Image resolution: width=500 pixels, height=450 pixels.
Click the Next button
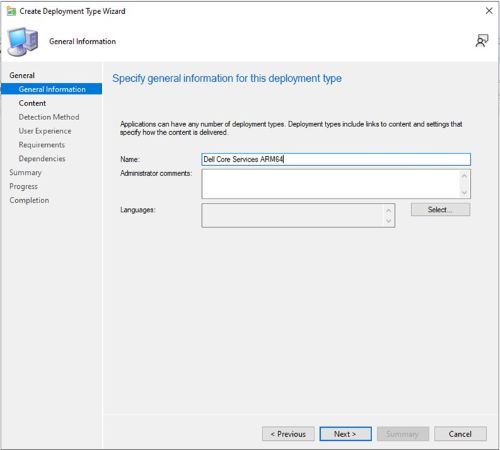click(345, 434)
